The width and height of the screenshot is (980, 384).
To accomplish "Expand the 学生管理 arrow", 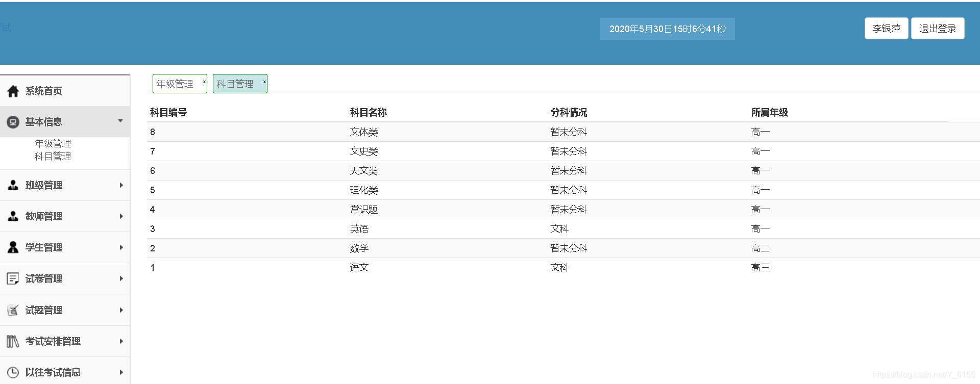I will pyautogui.click(x=121, y=247).
